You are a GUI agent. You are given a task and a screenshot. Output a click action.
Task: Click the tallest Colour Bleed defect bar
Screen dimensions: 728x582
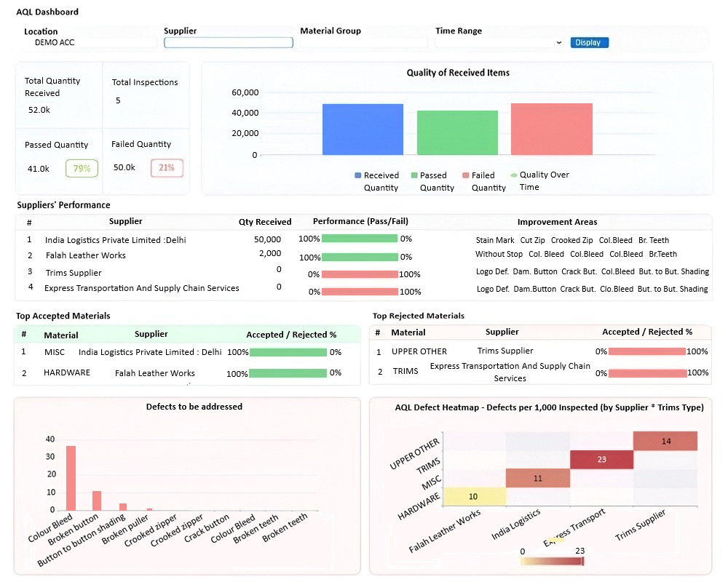pyautogui.click(x=71, y=478)
